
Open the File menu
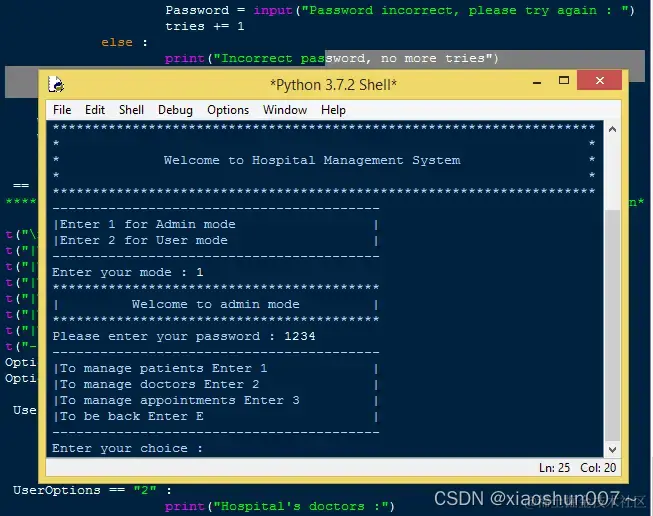[x=62, y=110]
